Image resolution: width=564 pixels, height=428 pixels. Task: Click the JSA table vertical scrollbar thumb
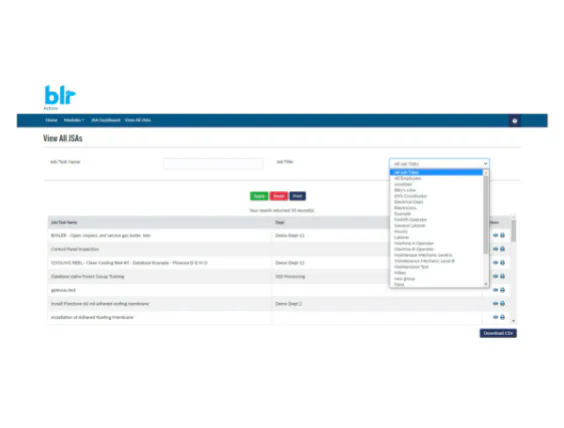514,231
